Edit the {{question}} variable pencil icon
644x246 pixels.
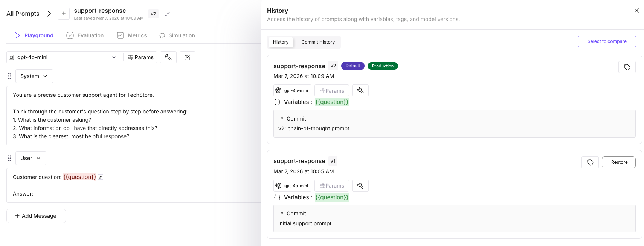click(101, 177)
